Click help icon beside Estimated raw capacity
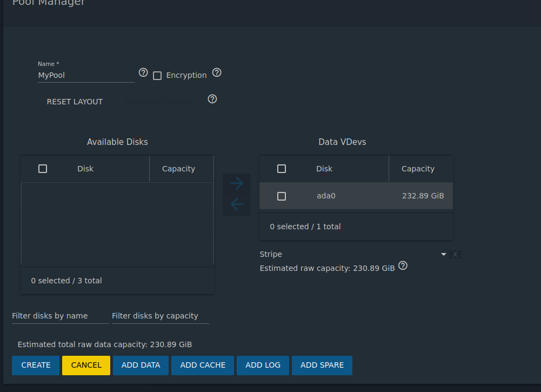The height and width of the screenshot is (392, 541). point(403,266)
